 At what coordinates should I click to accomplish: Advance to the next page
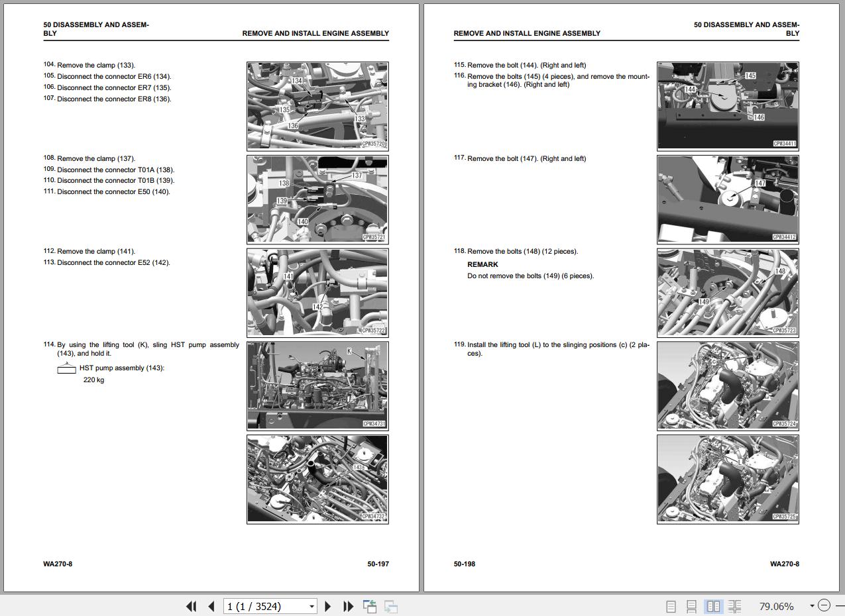tap(328, 606)
